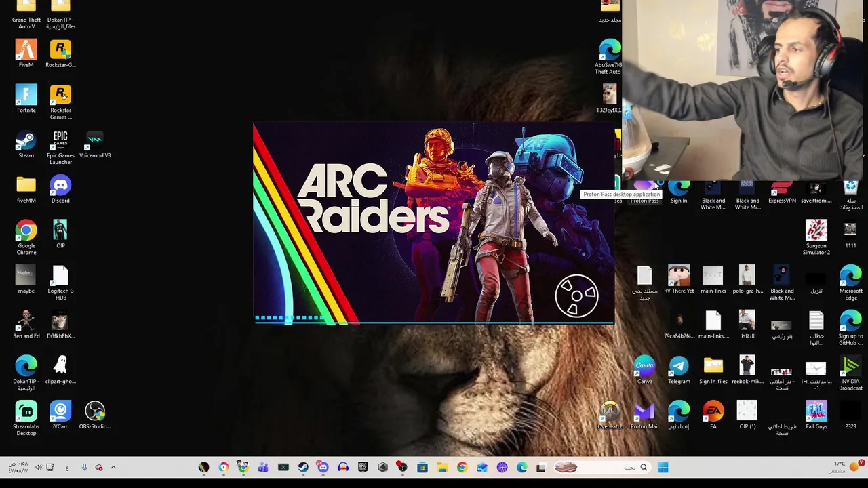
Task: Select the Rockstar-G... desktop shortcut
Action: click(x=60, y=54)
